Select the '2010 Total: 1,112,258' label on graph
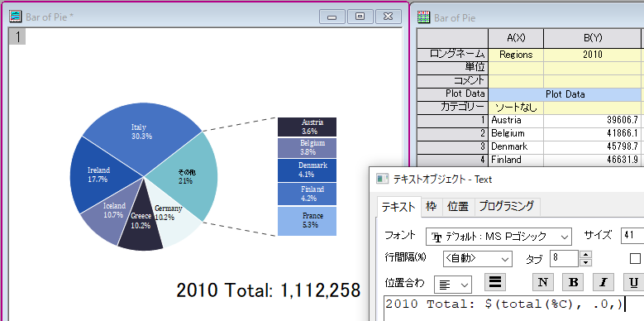This screenshot has width=644, height=321. pyautogui.click(x=268, y=290)
